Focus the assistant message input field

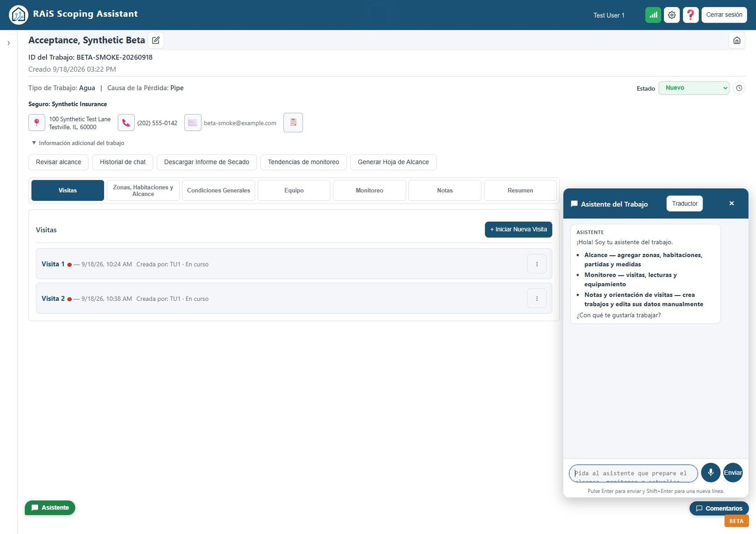click(633, 473)
